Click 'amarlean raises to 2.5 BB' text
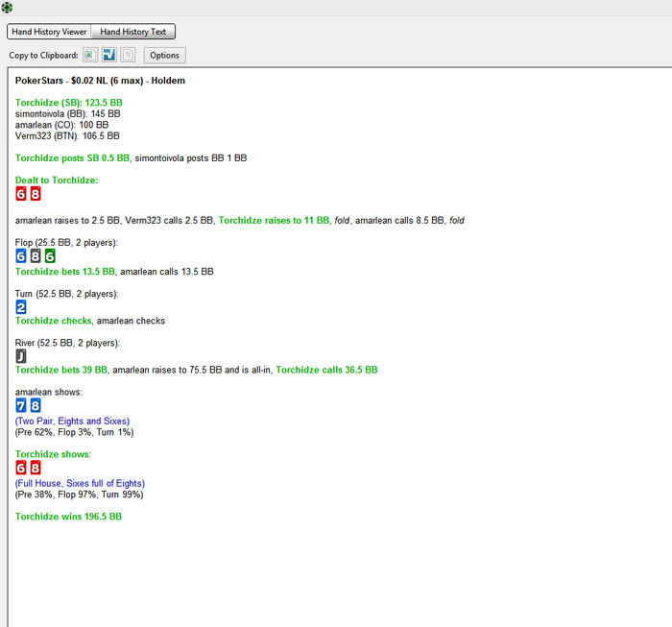 click(67, 220)
